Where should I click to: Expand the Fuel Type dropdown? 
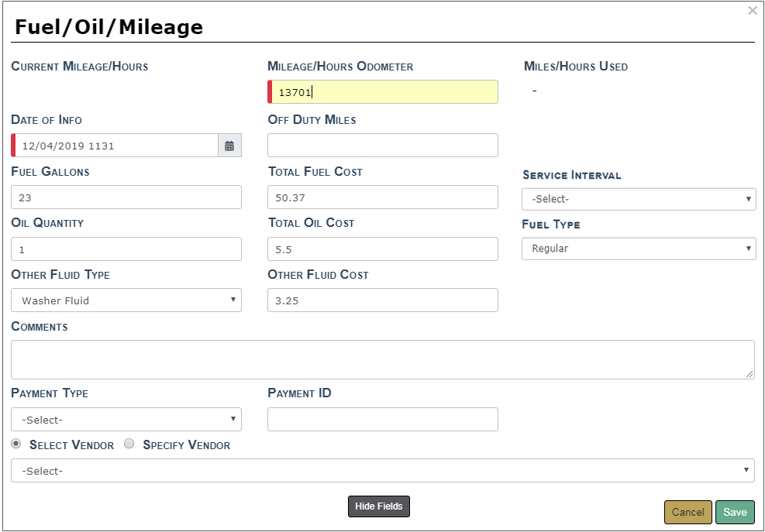(x=638, y=249)
